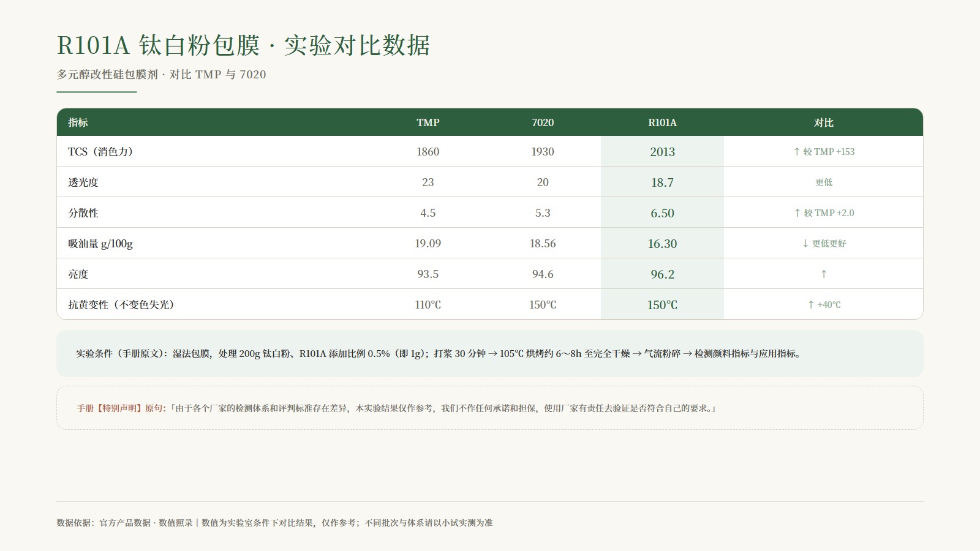Screen dimensions: 980x551
Task: Click the 7020 value 150℃
Action: (543, 304)
